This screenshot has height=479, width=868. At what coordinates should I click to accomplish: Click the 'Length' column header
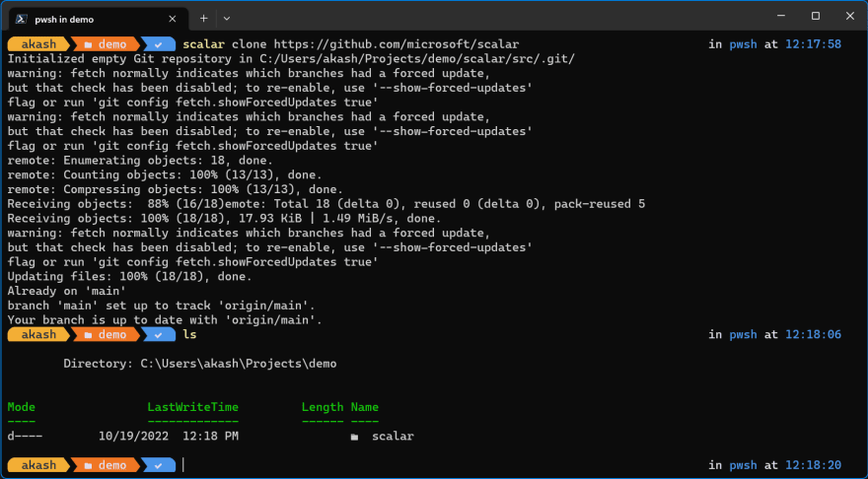pos(323,407)
